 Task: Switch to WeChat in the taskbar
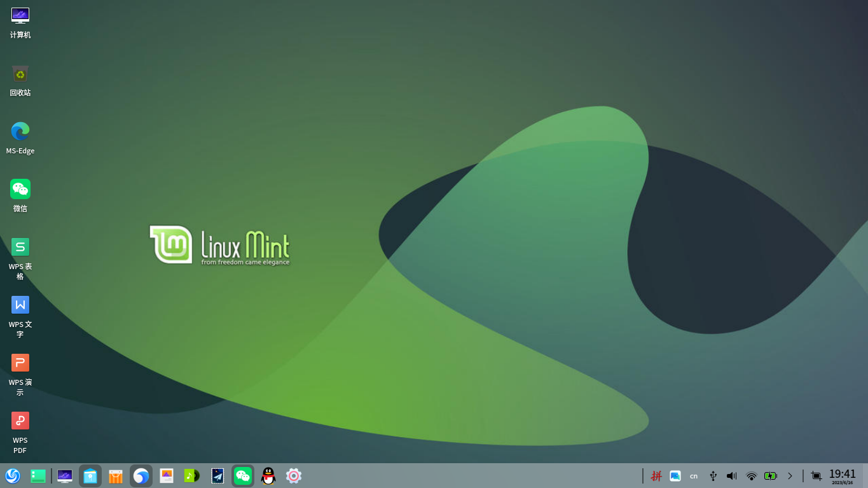click(243, 476)
